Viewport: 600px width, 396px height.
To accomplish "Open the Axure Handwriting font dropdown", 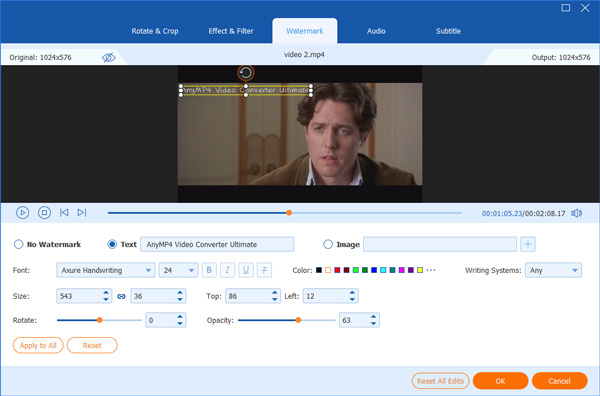I will (x=106, y=270).
